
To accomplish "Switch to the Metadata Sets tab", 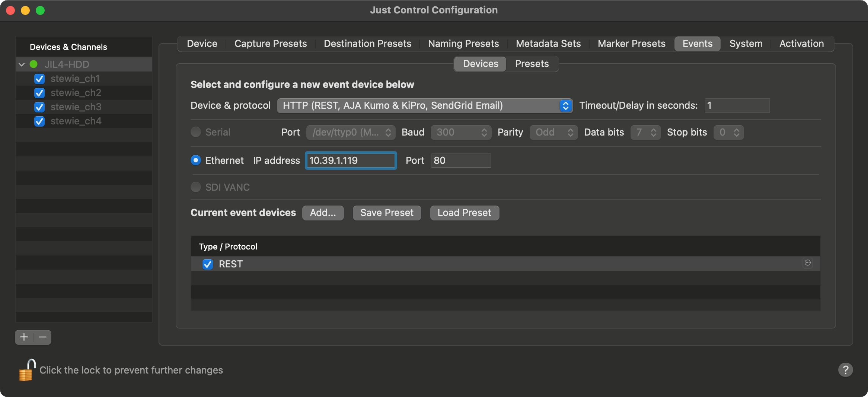I will click(548, 44).
